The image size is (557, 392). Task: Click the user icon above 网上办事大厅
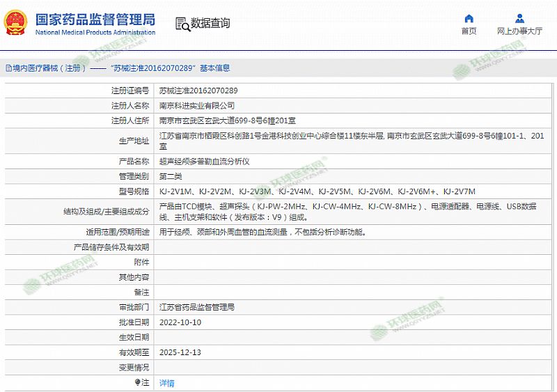click(x=519, y=18)
